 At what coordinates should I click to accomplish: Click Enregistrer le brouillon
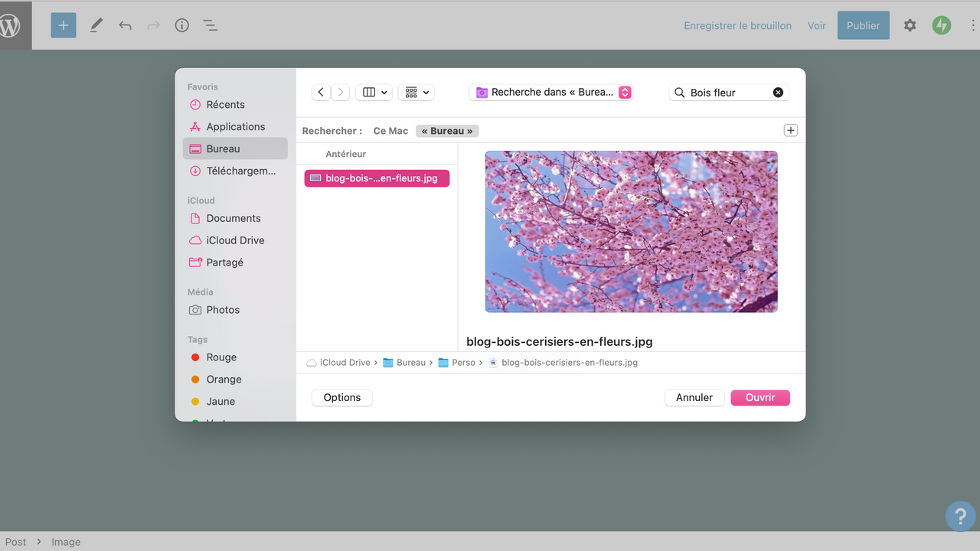737,24
